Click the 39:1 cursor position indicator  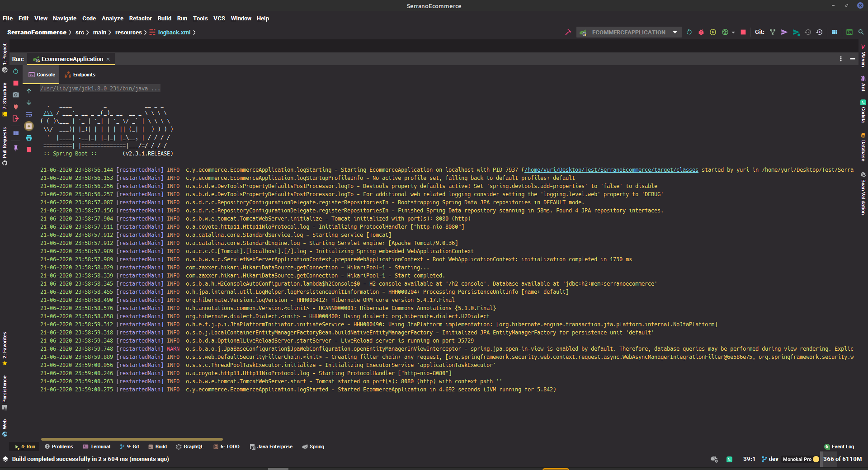(749, 459)
